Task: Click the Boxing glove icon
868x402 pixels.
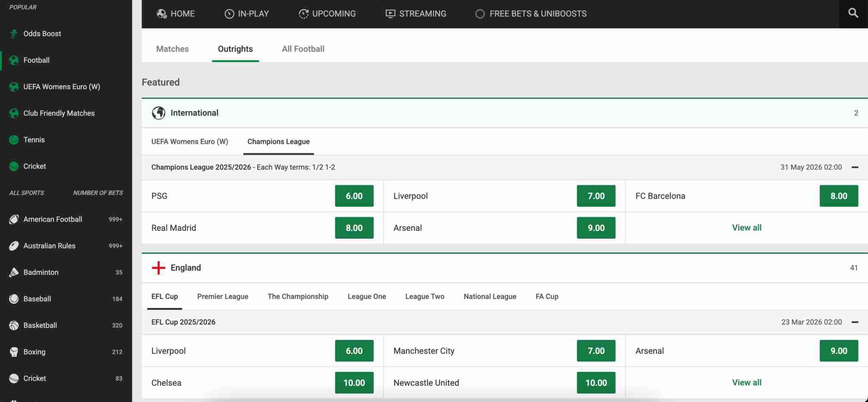Action: (14, 352)
